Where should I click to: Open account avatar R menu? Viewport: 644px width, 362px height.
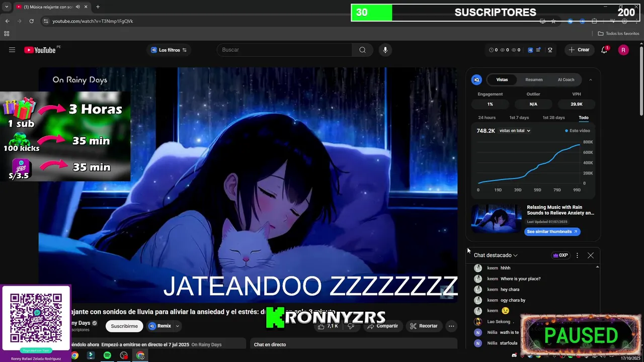pyautogui.click(x=623, y=50)
